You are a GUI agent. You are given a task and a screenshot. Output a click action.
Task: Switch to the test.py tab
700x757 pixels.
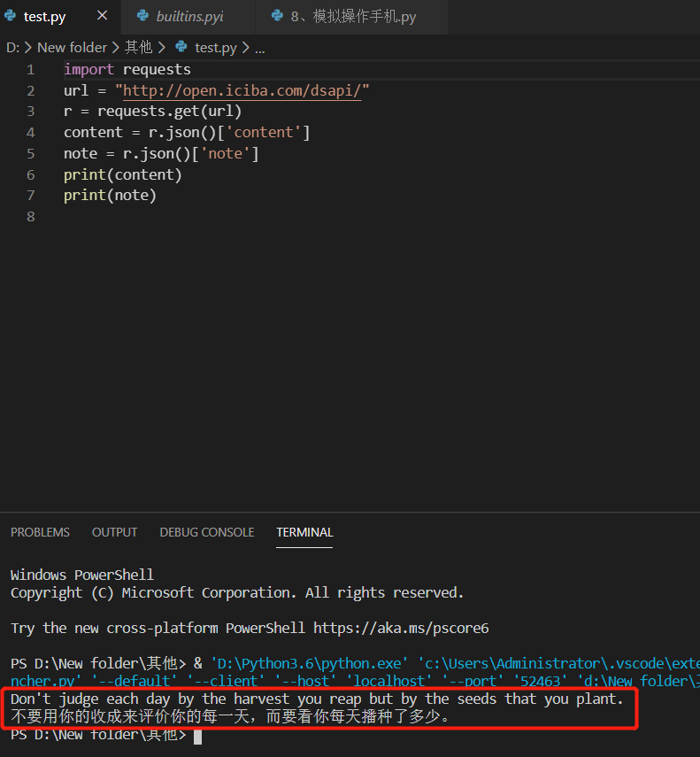pos(60,17)
